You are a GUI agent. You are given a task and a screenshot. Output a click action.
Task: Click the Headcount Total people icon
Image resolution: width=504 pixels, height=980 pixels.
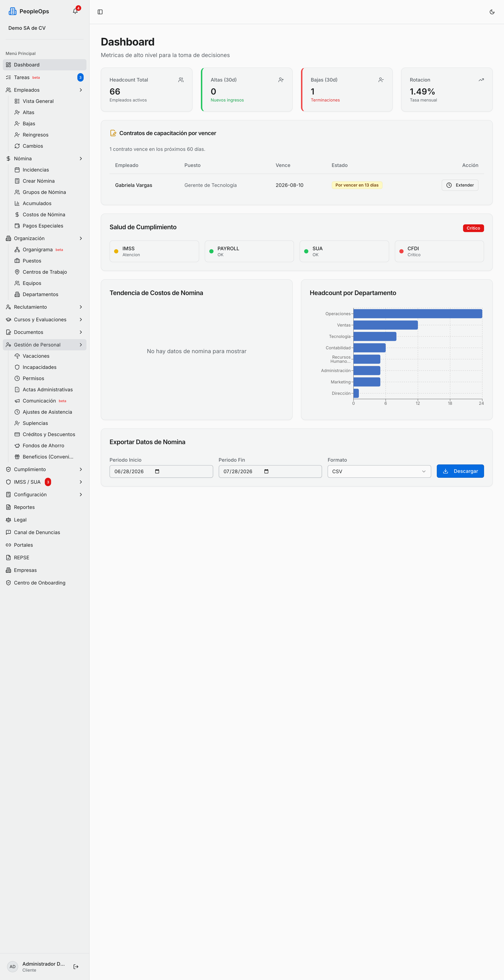(181, 80)
